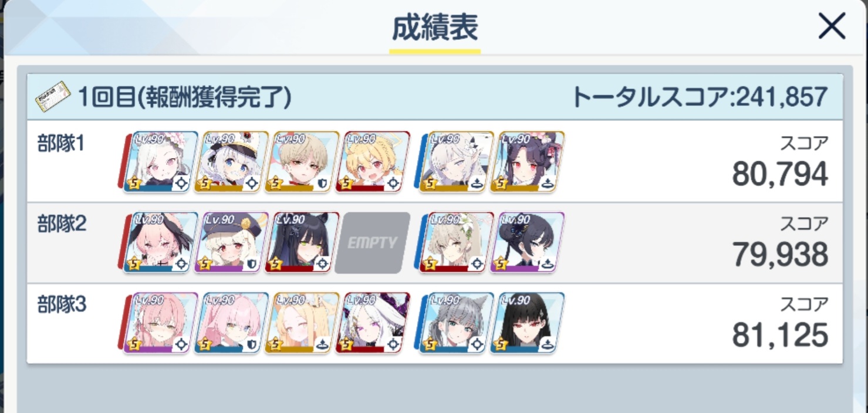Click the トータルスコア 241,857 text
Image resolution: width=868 pixels, height=413 pixels.
tap(700, 97)
